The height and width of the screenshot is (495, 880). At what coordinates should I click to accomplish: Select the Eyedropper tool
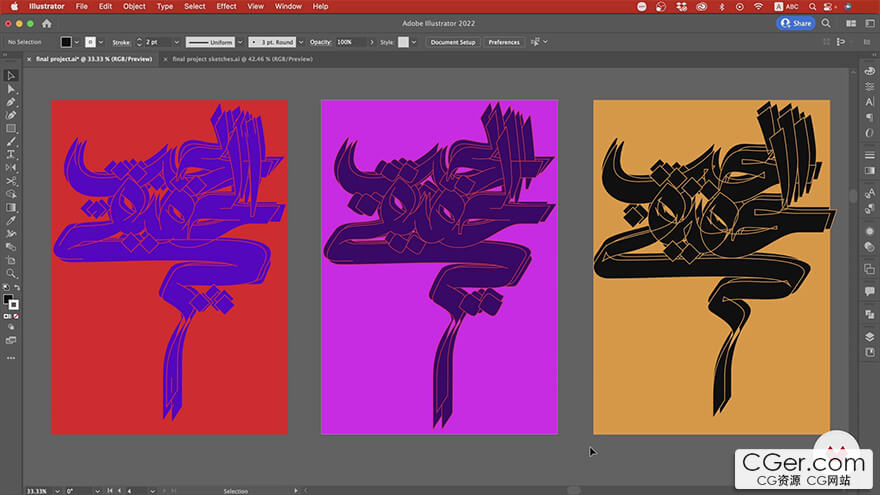click(11, 221)
